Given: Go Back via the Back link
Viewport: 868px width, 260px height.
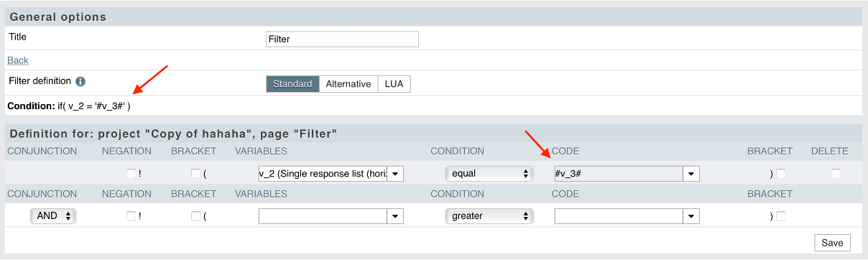Looking at the screenshot, I should 18,60.
